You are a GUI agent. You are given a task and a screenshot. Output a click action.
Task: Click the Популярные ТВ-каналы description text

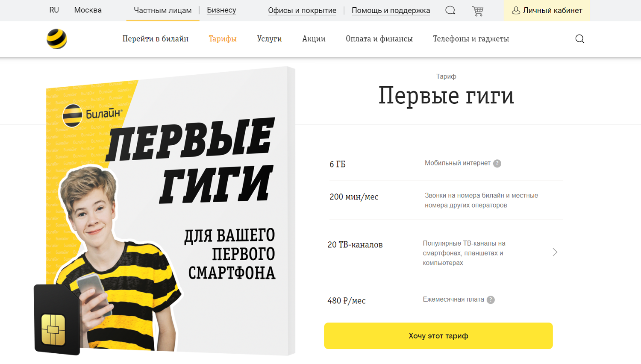point(464,253)
